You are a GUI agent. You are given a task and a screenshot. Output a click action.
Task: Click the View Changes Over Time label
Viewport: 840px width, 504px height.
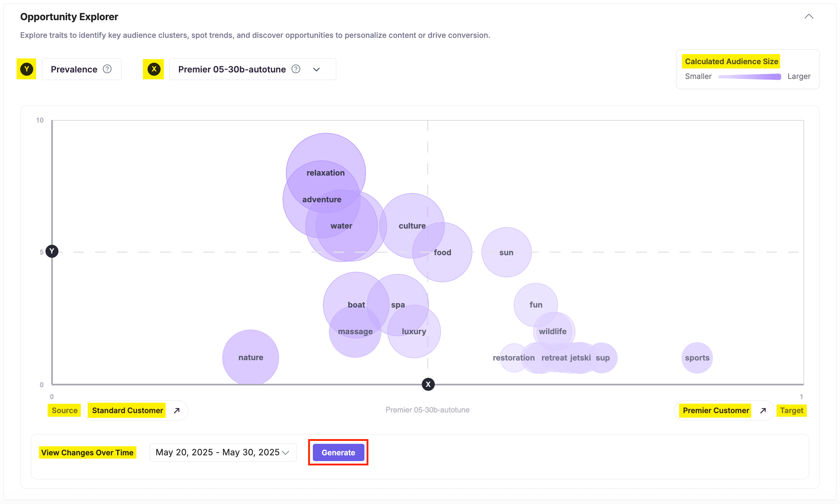(88, 452)
